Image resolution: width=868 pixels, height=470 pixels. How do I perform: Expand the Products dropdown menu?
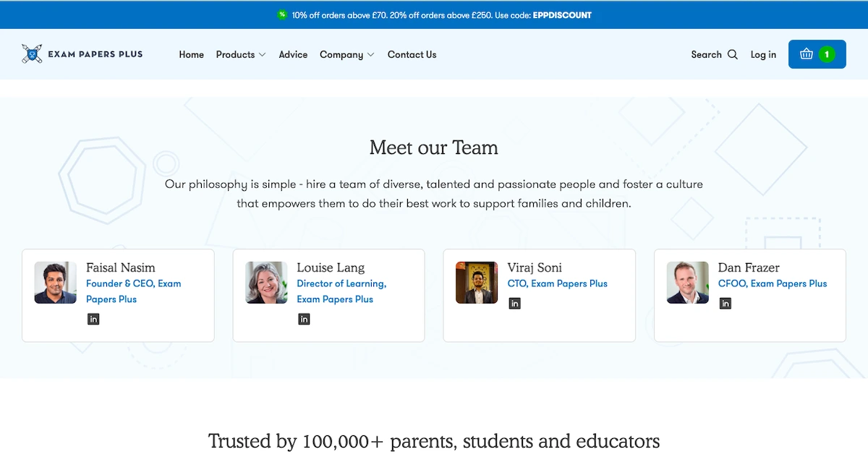coord(241,54)
